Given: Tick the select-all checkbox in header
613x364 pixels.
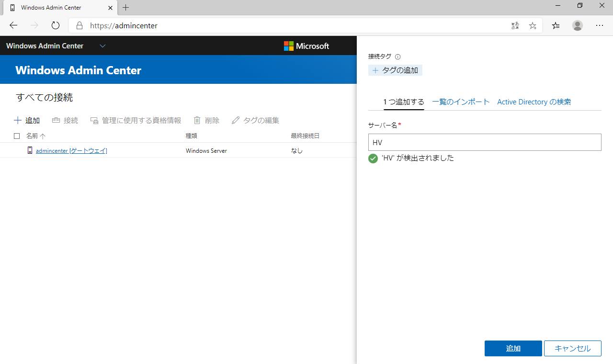Looking at the screenshot, I should tap(17, 136).
